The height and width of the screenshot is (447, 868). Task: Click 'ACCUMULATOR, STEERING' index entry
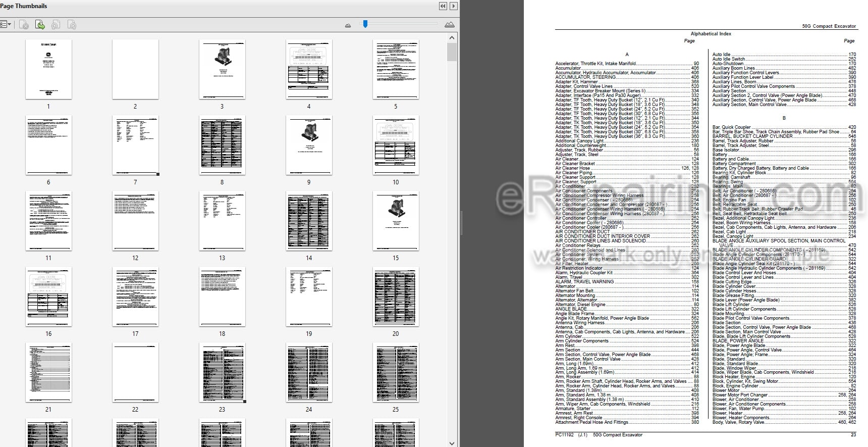(585, 77)
